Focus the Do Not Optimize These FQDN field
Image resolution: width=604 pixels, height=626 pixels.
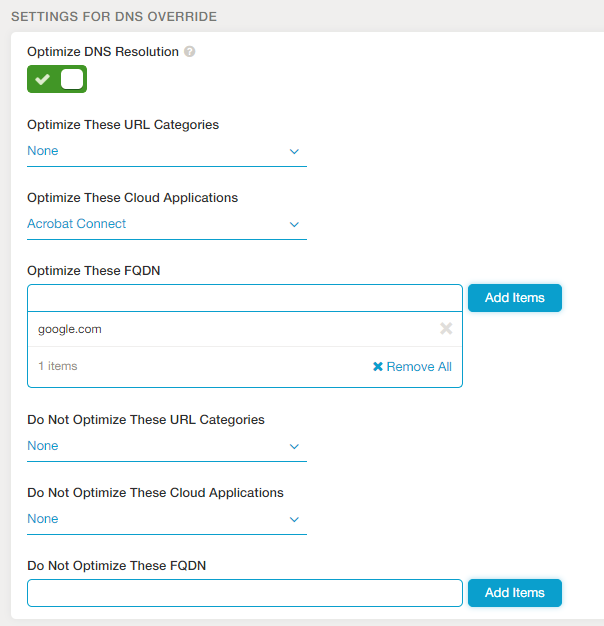(244, 593)
